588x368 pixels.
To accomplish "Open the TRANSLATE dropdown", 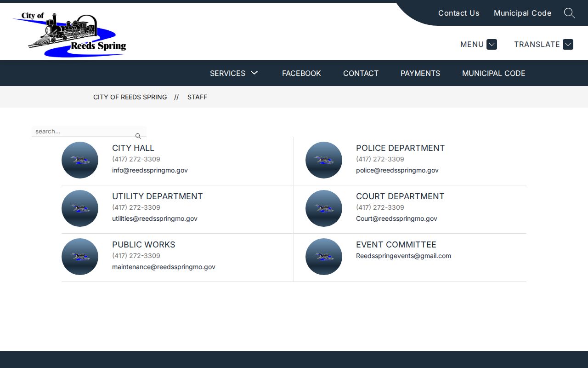I will (x=543, y=44).
